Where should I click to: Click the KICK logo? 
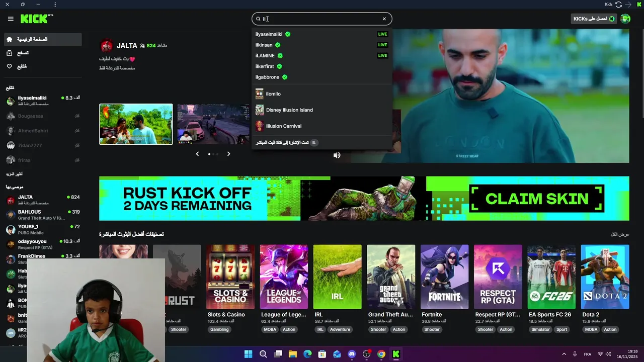[x=36, y=19]
